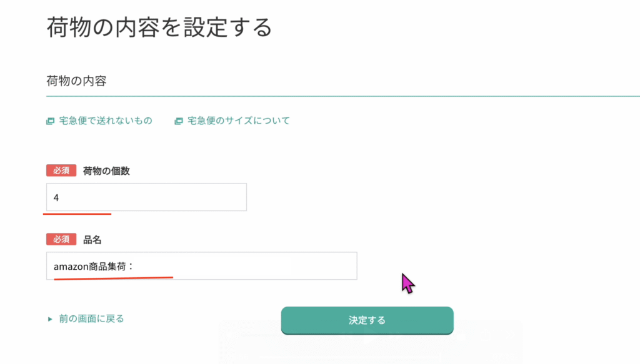Click the 必須 badge next to 荷物の個数
The height and width of the screenshot is (364, 640).
[x=61, y=171]
